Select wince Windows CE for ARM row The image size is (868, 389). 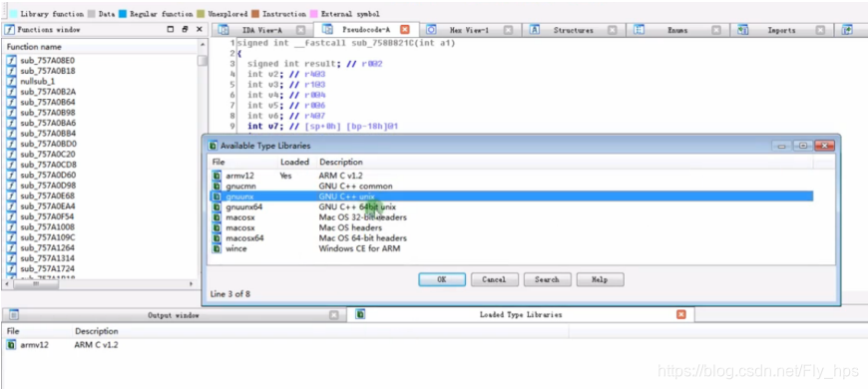tap(512, 248)
